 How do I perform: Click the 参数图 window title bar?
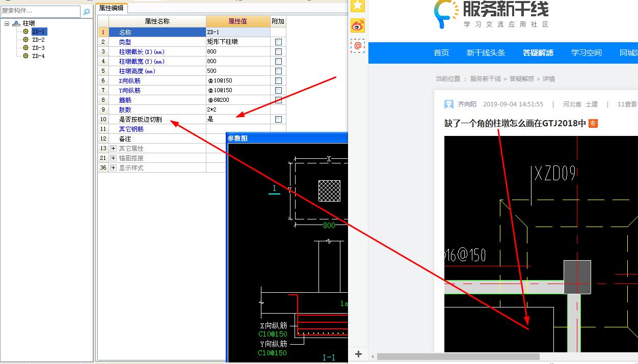click(x=287, y=138)
